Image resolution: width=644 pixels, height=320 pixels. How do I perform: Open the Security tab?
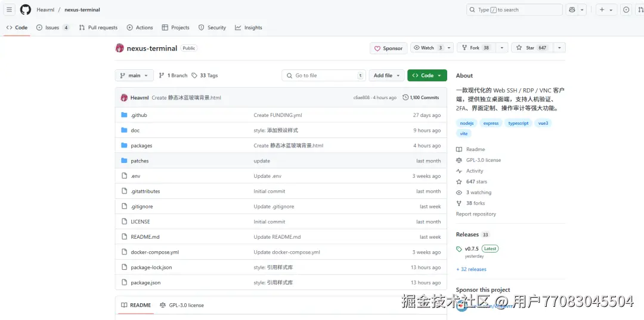point(212,27)
